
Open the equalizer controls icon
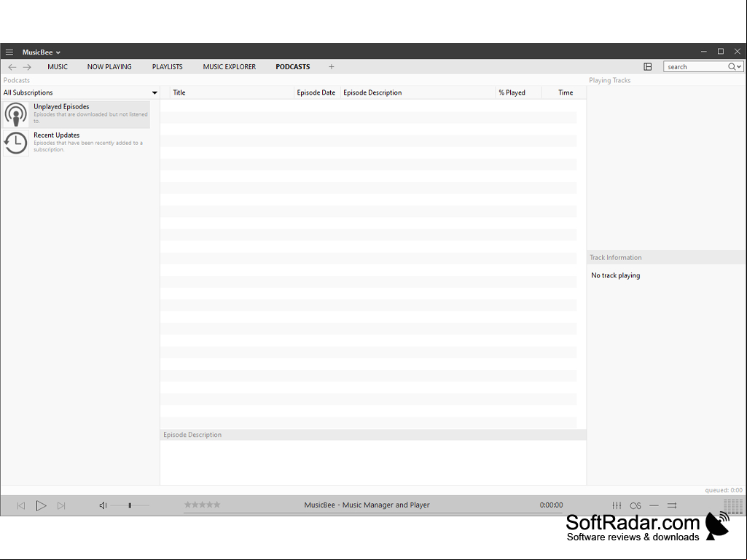click(x=617, y=505)
